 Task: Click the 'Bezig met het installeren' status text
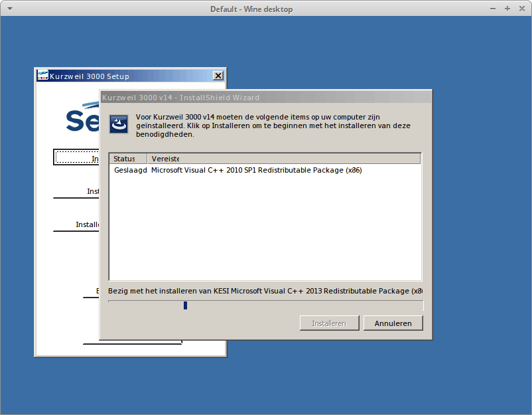click(265, 291)
